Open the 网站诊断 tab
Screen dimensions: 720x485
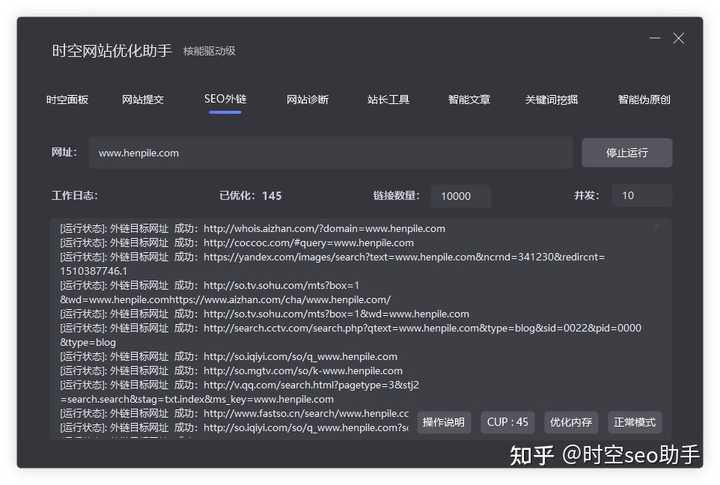307,99
